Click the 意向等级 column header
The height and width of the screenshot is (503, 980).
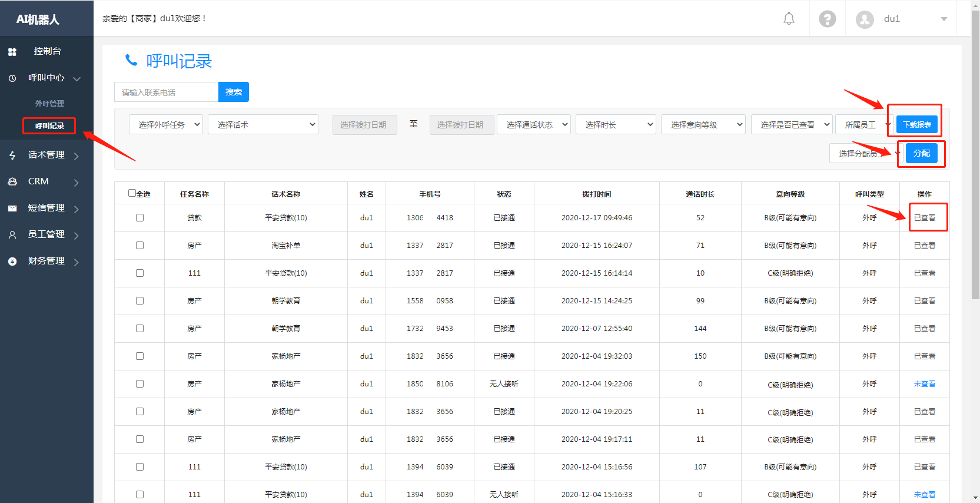click(x=790, y=194)
